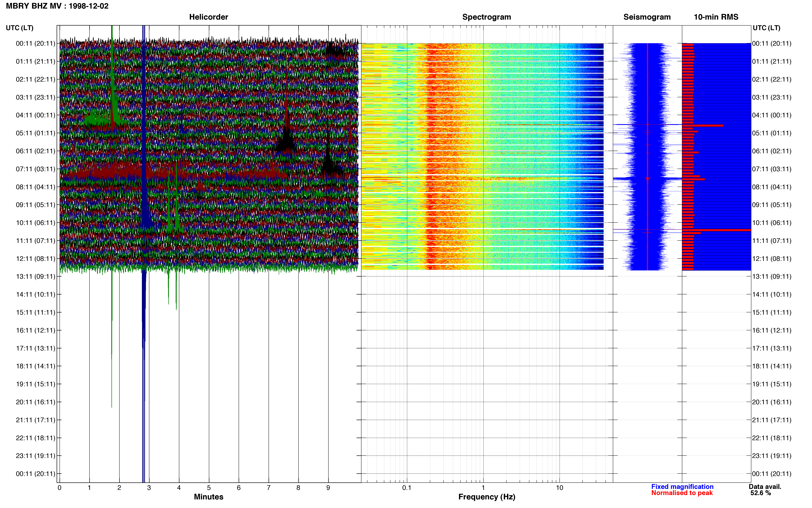Click the '0' tick on the Minutes axis

point(59,488)
